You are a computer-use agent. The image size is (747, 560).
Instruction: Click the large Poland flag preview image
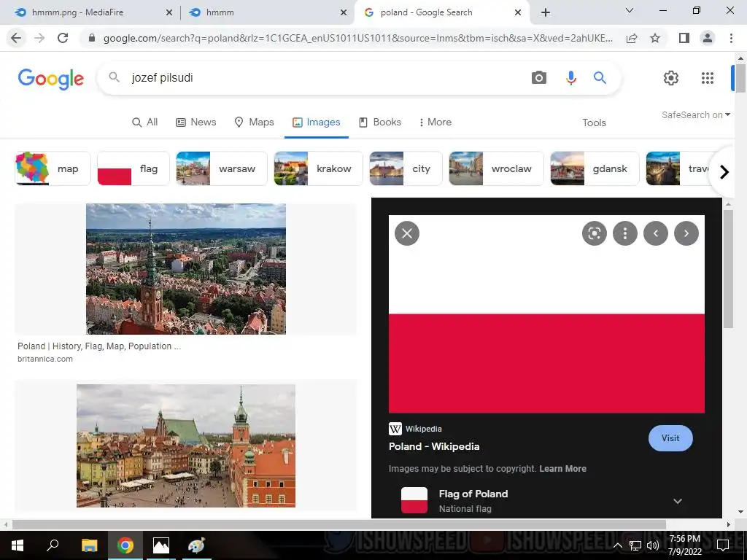point(546,314)
